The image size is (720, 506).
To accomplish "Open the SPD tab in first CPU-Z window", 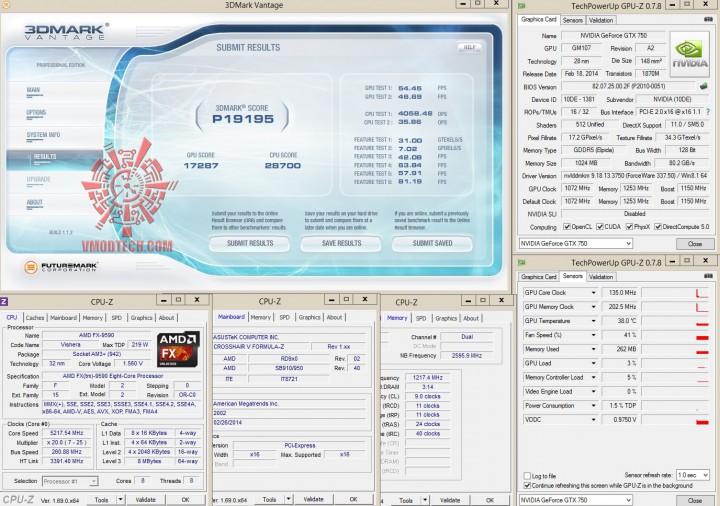I will click(x=117, y=318).
